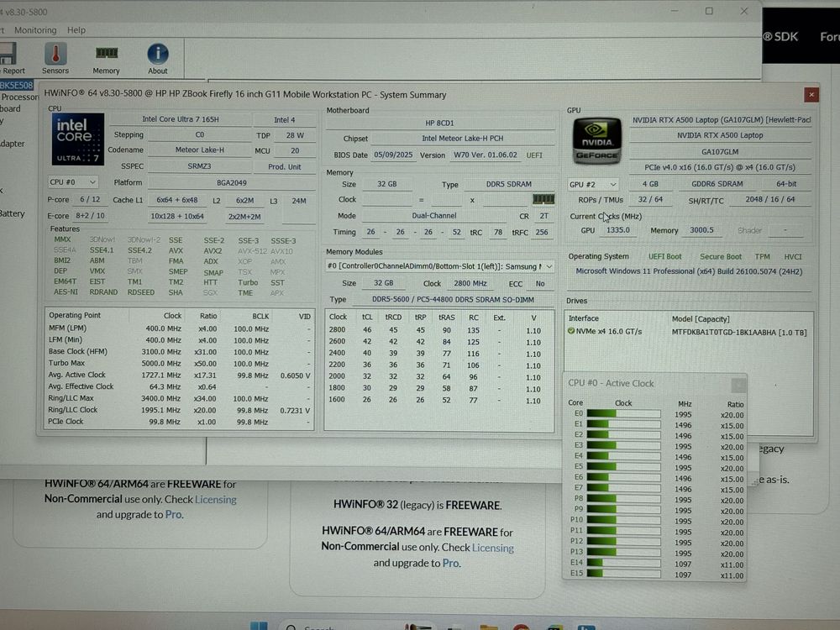840x630 pixels.
Task: Click the Dual-Channel mode field
Action: tap(434, 215)
